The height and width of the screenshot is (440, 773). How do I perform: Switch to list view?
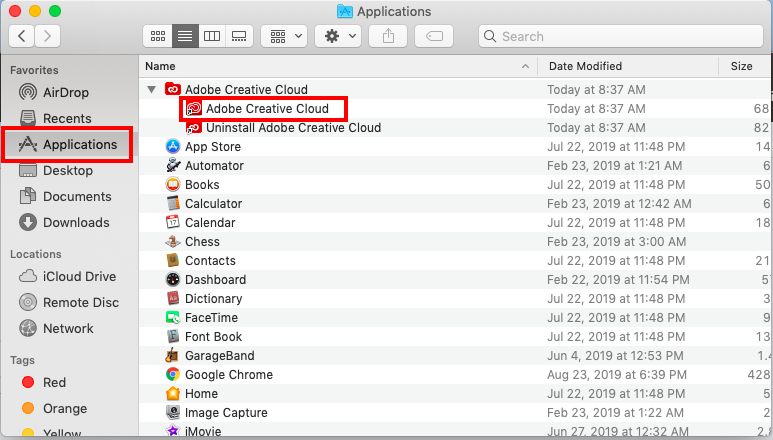coord(185,36)
